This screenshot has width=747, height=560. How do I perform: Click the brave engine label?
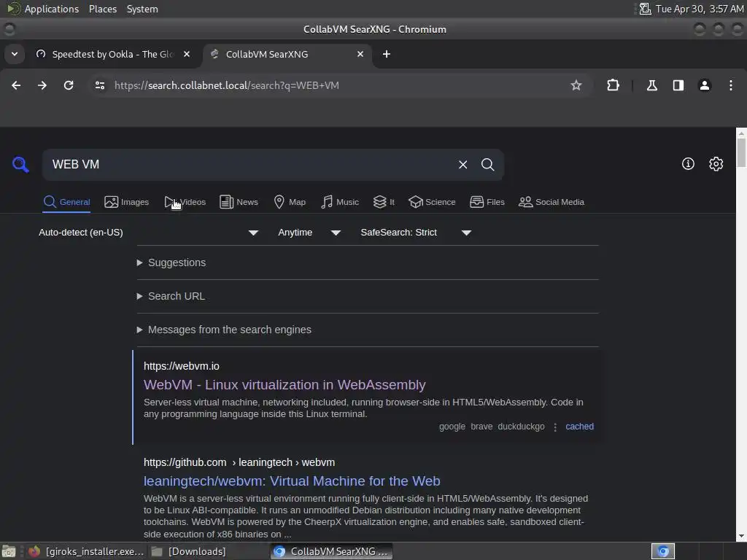click(481, 427)
